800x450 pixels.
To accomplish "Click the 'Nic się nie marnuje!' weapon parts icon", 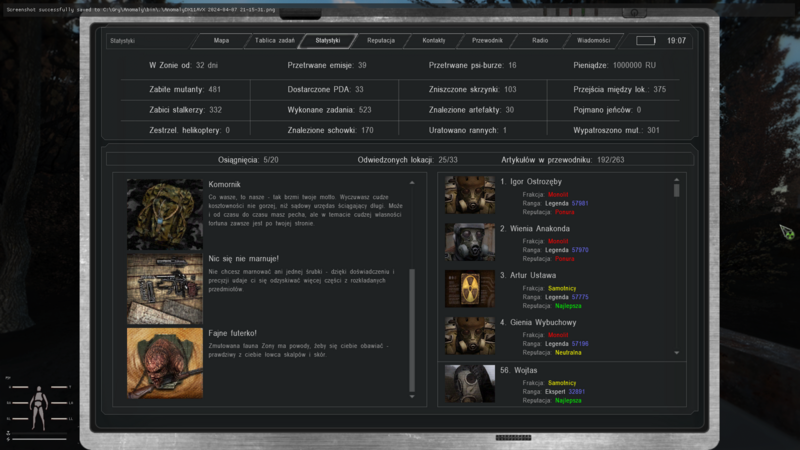I will (x=165, y=288).
